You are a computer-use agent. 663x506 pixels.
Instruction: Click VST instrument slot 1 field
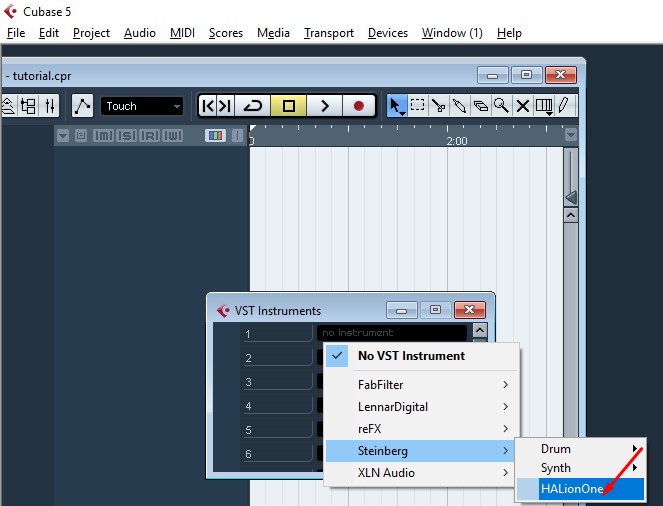[x=392, y=333]
